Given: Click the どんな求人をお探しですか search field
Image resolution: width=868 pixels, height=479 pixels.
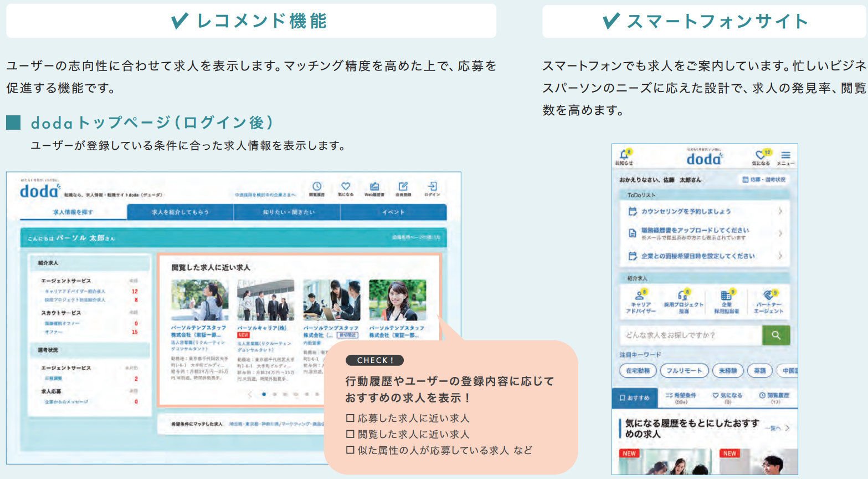Looking at the screenshot, I should [690, 335].
